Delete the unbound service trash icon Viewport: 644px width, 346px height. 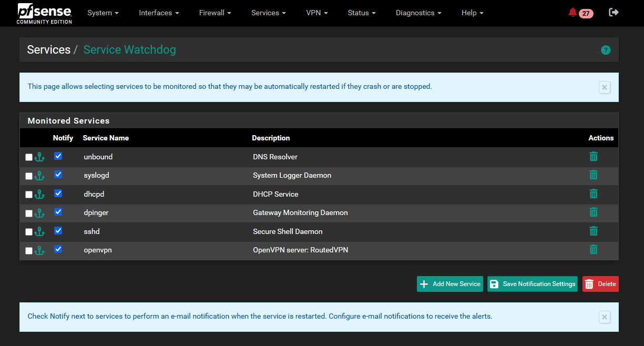click(x=594, y=156)
